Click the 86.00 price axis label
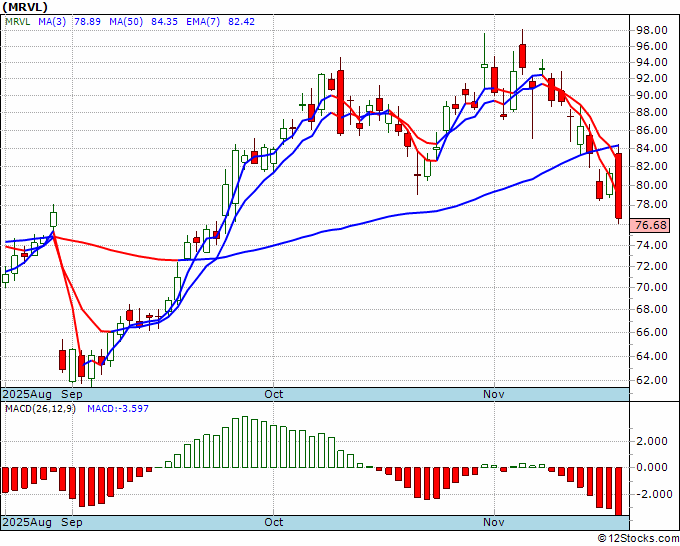The height and width of the screenshot is (546, 680). pyautogui.click(x=651, y=130)
